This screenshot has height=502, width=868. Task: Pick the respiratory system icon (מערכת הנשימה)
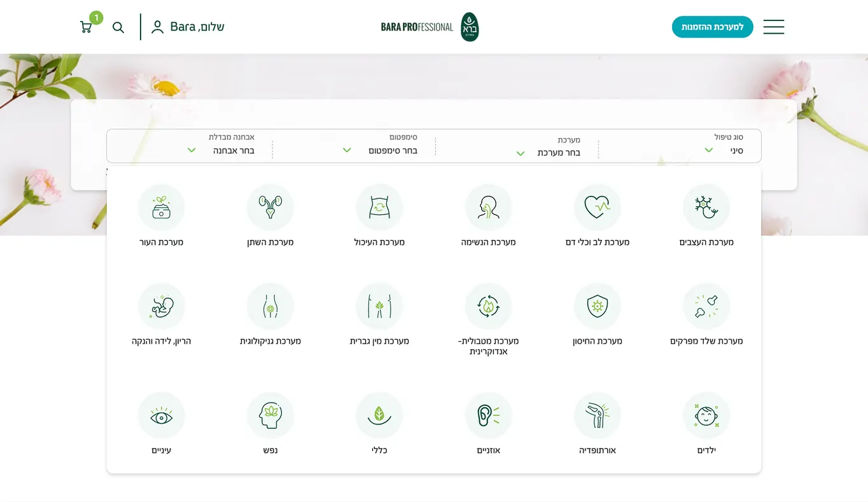[x=488, y=207]
